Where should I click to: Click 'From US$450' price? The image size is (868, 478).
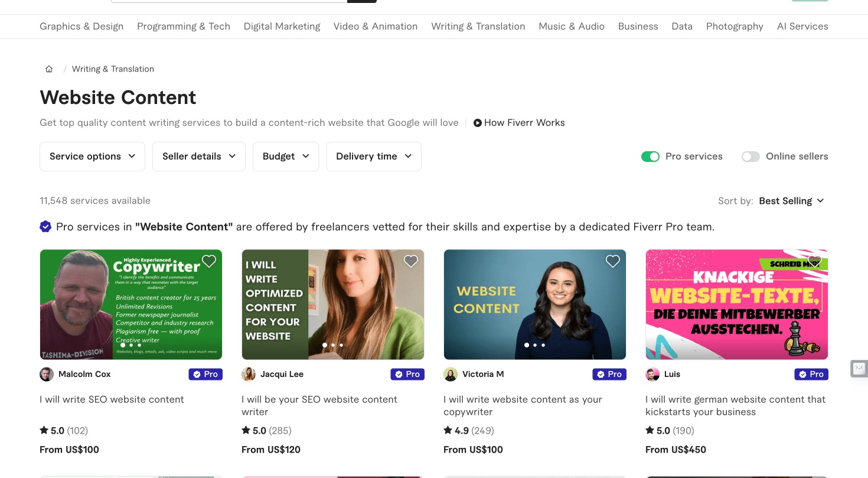676,450
